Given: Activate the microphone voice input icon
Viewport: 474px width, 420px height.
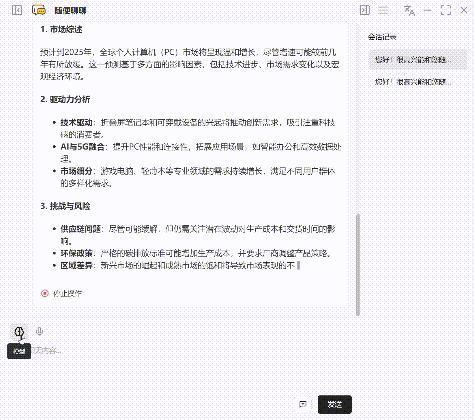Looking at the screenshot, I should tap(40, 331).
